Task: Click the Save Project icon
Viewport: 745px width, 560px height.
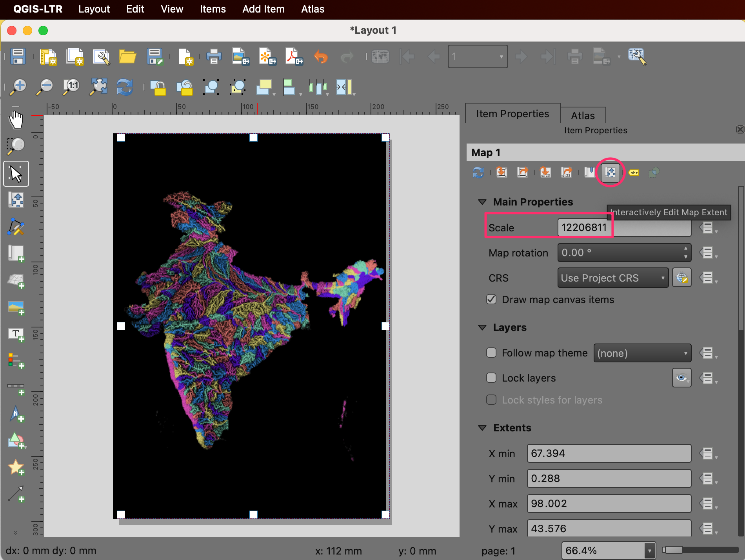Action: 18,56
